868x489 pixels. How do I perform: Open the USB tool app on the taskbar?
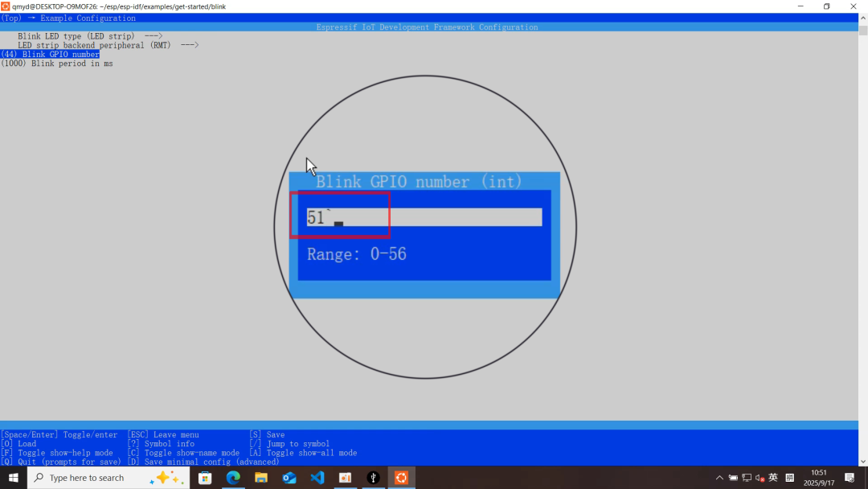pos(374,478)
